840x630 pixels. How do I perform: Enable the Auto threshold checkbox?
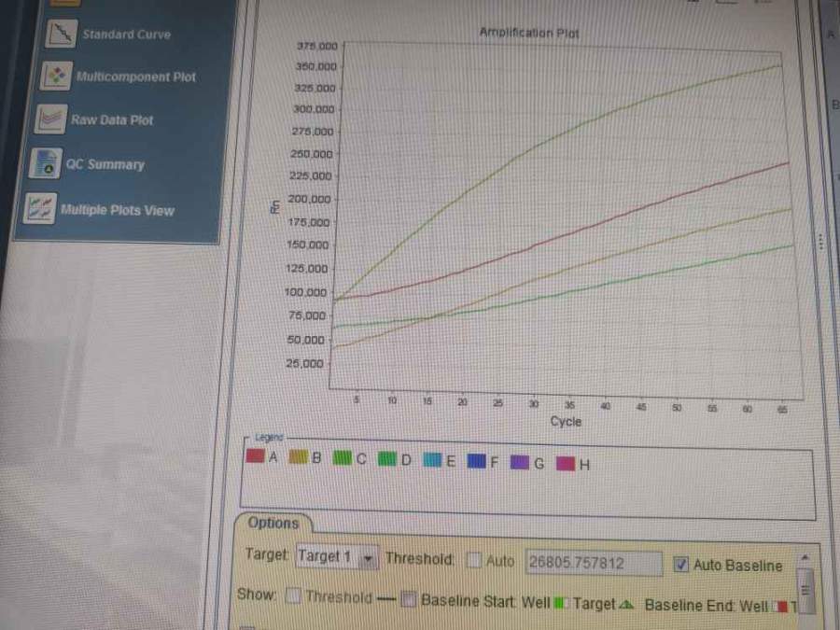coord(473,560)
